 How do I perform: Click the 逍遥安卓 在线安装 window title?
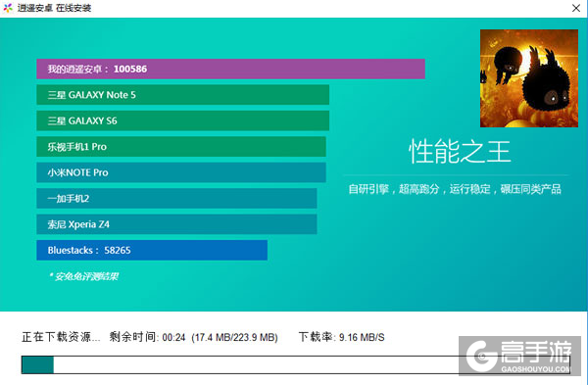54,8
